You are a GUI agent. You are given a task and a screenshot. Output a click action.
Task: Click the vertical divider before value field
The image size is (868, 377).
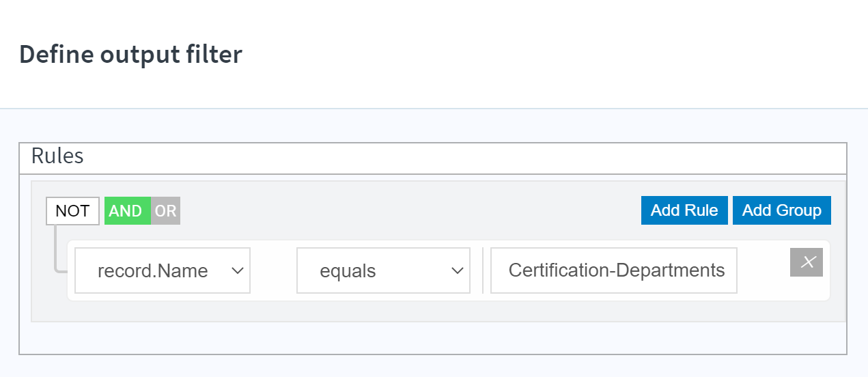click(482, 270)
